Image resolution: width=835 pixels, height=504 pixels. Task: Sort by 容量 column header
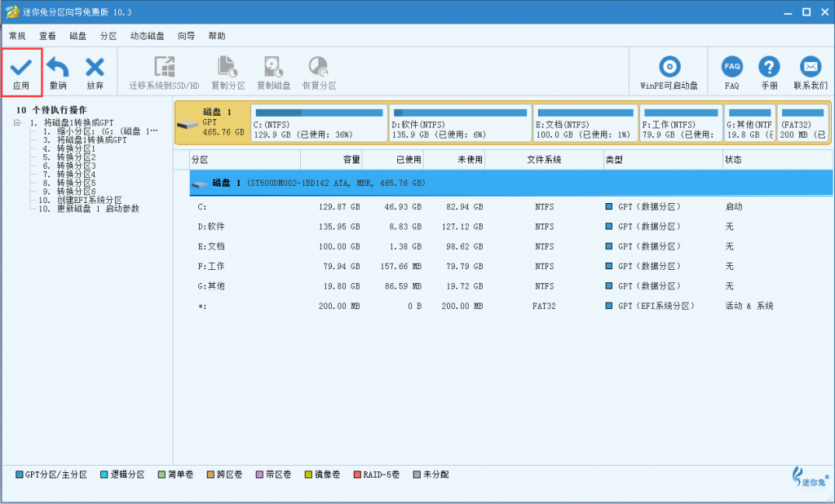pos(331,160)
